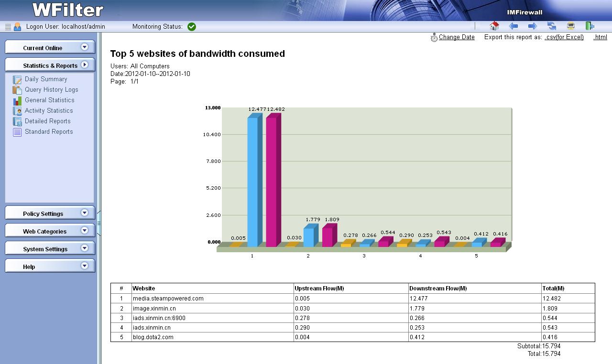Expand the Current Online section arrow
The image size is (612, 364).
click(x=85, y=47)
